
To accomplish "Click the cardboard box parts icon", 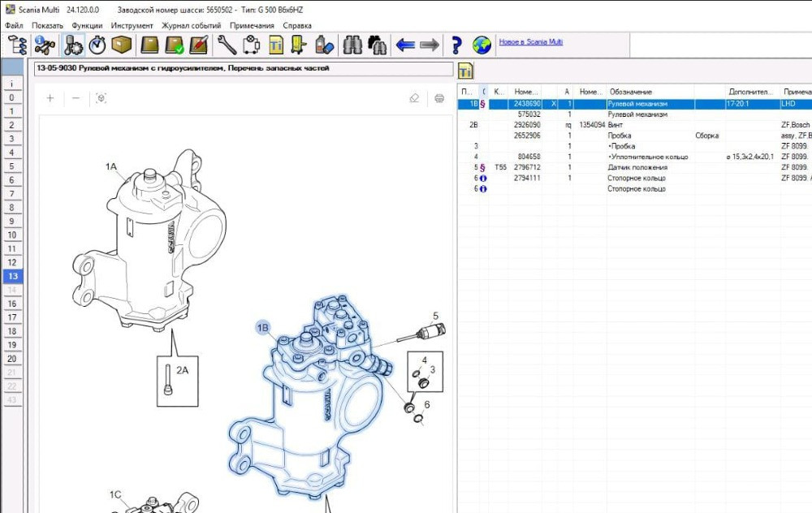I will point(122,44).
